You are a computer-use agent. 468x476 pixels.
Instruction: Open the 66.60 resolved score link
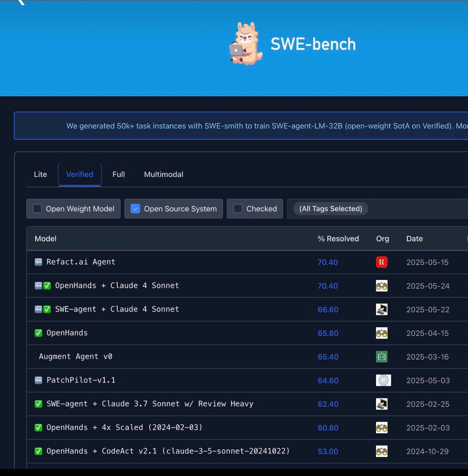click(x=328, y=309)
